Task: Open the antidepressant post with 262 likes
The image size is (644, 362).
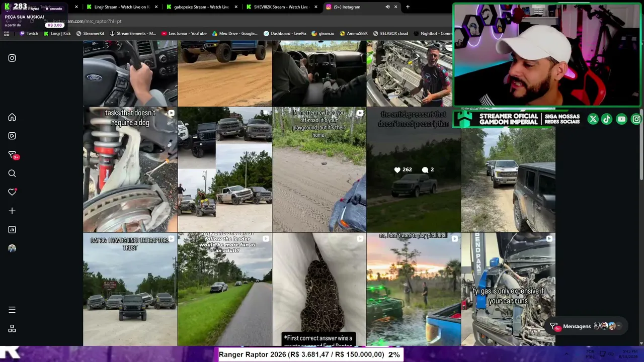Action: point(414,169)
